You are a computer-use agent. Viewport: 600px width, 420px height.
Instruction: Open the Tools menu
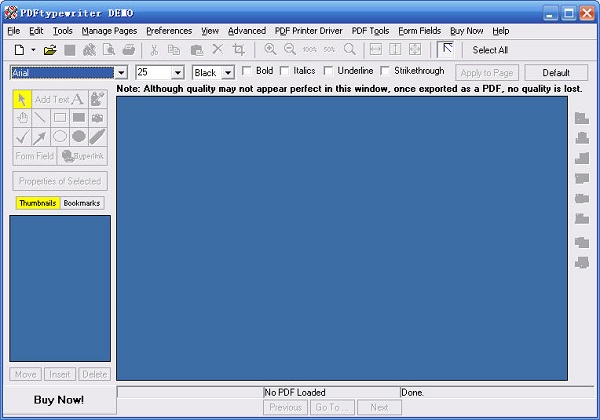coord(63,31)
